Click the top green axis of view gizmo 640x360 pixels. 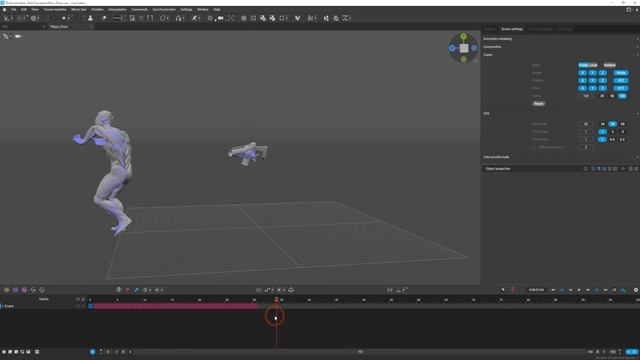464,37
